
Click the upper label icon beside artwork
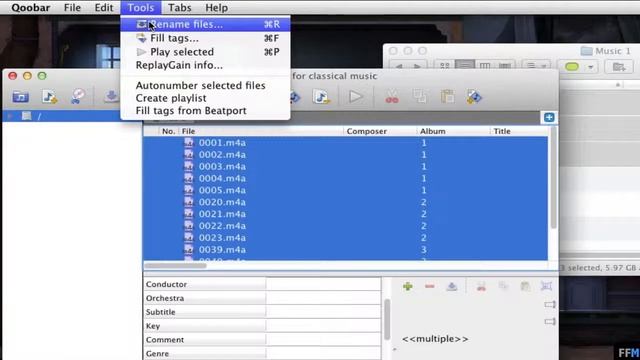550,304
